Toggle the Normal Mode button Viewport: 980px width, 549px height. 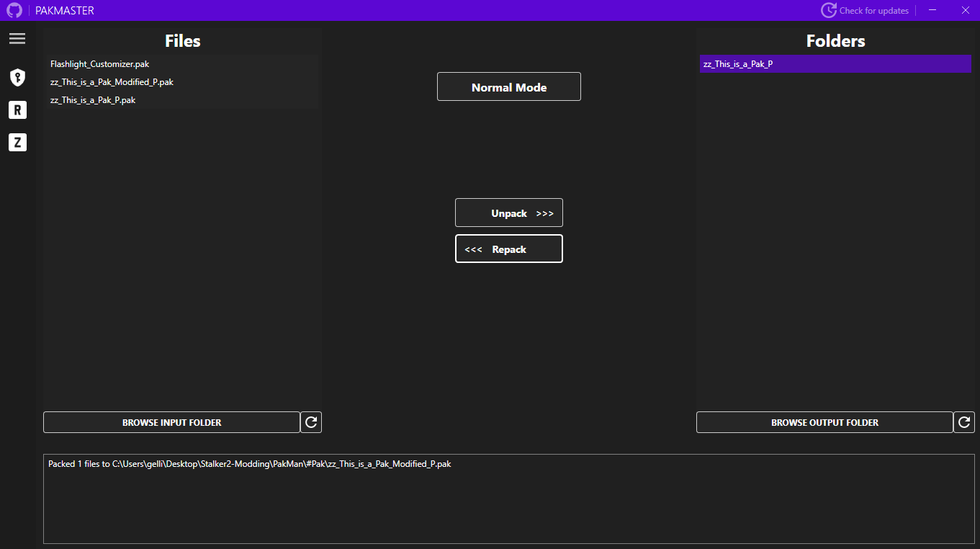pyautogui.click(x=509, y=86)
